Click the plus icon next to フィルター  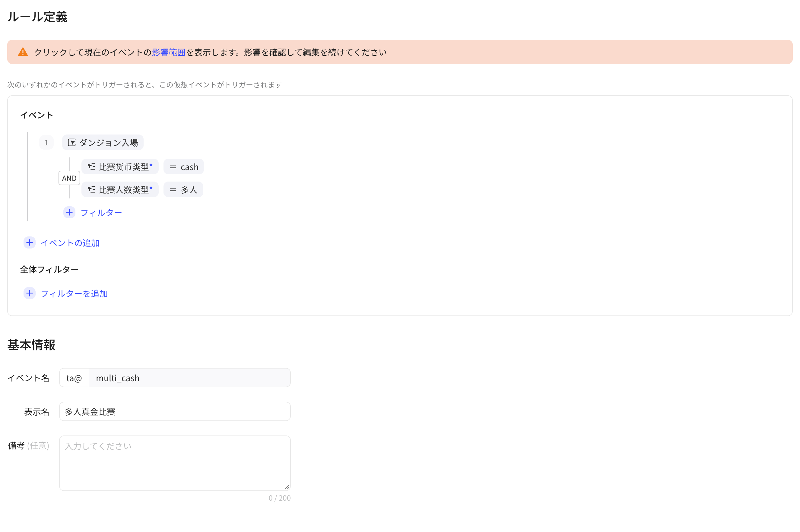69,212
